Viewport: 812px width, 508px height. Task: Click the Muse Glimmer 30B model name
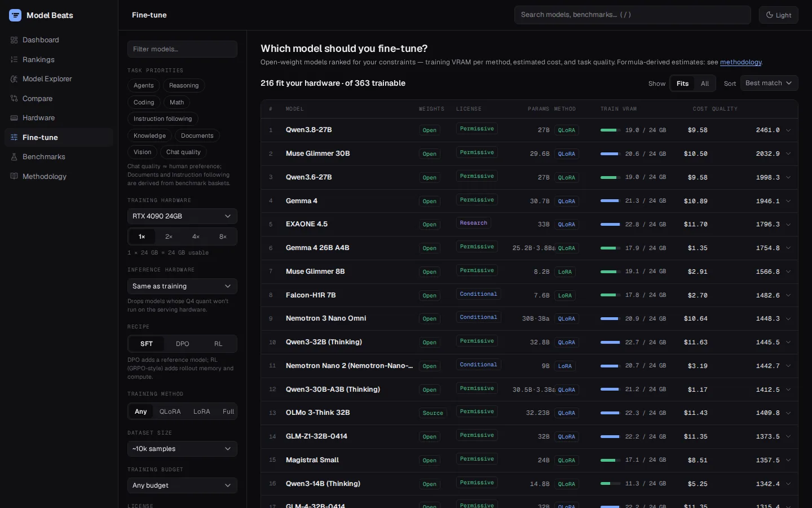coord(318,154)
